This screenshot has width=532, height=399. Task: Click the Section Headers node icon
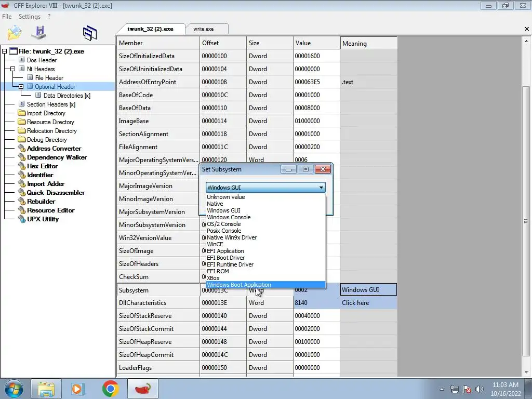coord(22,104)
